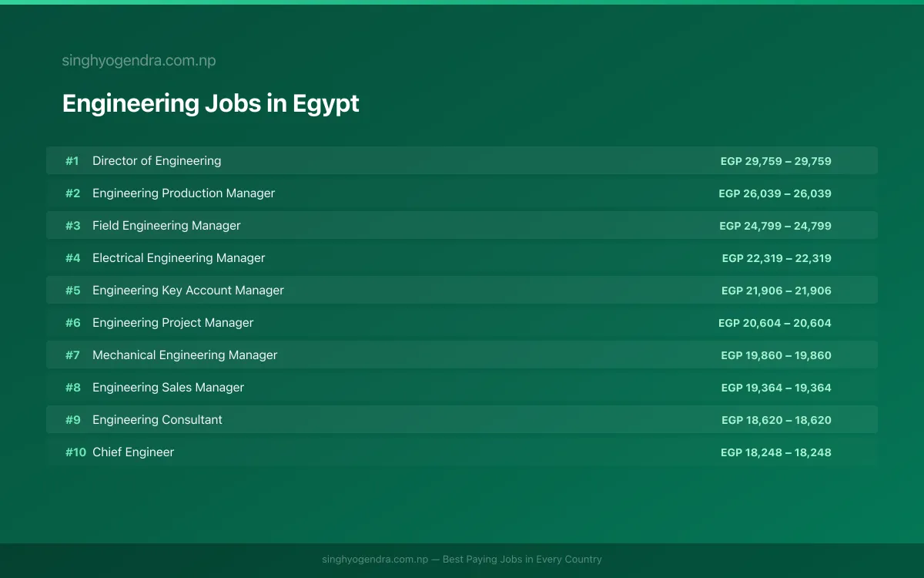924x578 pixels.
Task: Select the 'Engineering Sales Manager' job title
Action: (x=168, y=388)
